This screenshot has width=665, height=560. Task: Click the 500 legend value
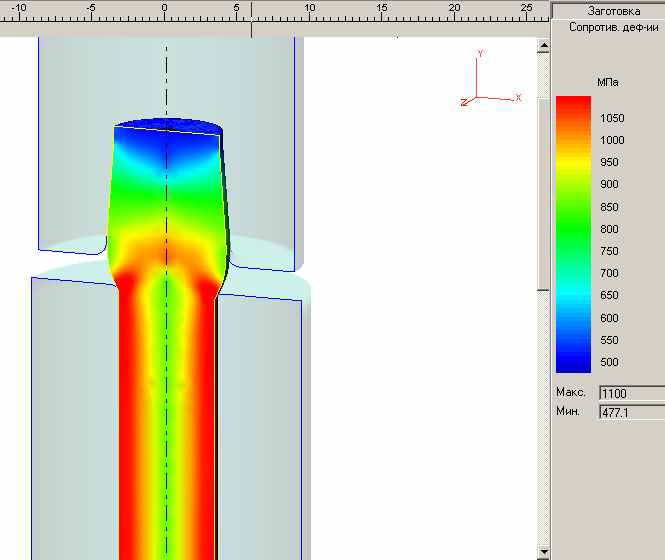pos(609,362)
